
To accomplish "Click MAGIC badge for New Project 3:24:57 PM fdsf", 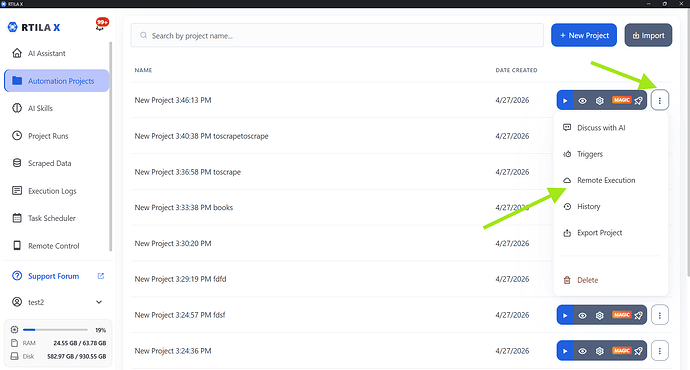I will pyautogui.click(x=621, y=315).
